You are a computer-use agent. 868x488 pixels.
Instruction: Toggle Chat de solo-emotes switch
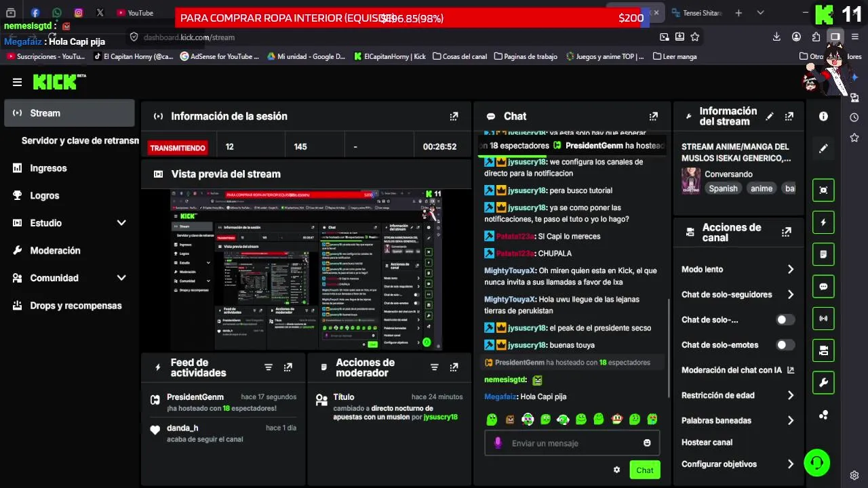tap(785, 345)
